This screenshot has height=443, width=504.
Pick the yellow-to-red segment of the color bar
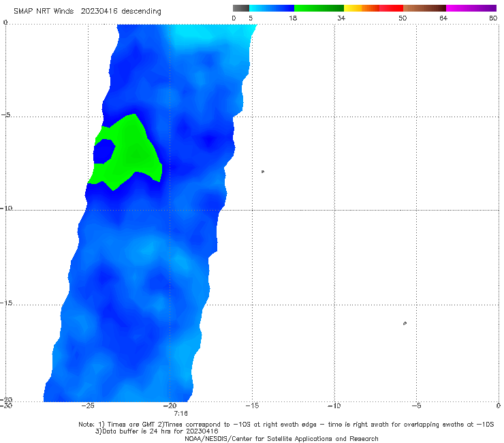click(373, 8)
